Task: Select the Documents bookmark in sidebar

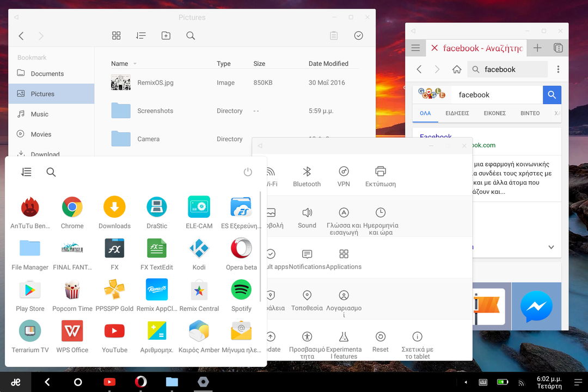Action: (x=47, y=73)
